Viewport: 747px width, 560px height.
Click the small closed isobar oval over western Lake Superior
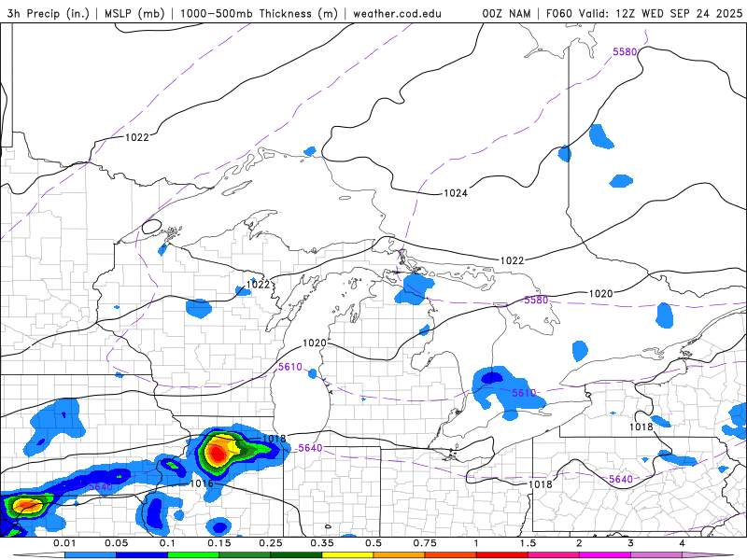[151, 227]
